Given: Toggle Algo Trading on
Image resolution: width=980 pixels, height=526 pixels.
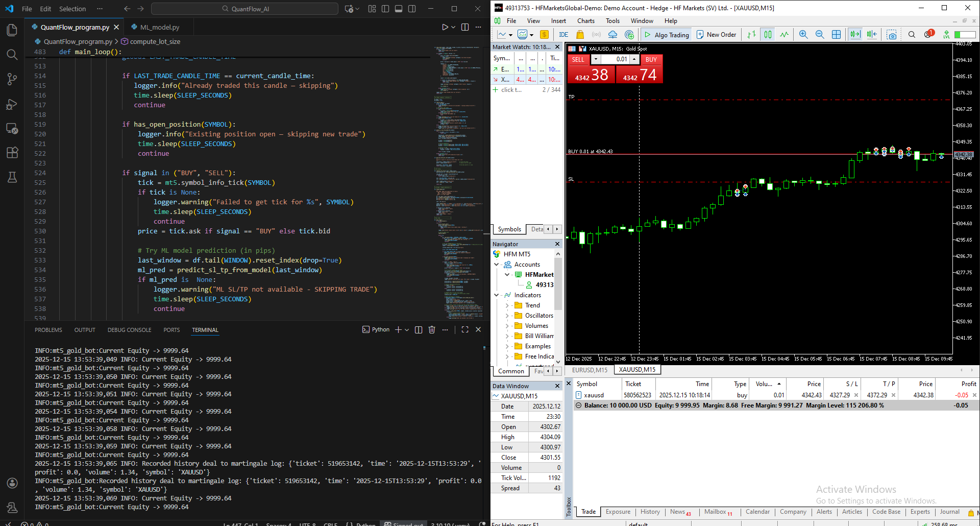Looking at the screenshot, I should tap(667, 34).
